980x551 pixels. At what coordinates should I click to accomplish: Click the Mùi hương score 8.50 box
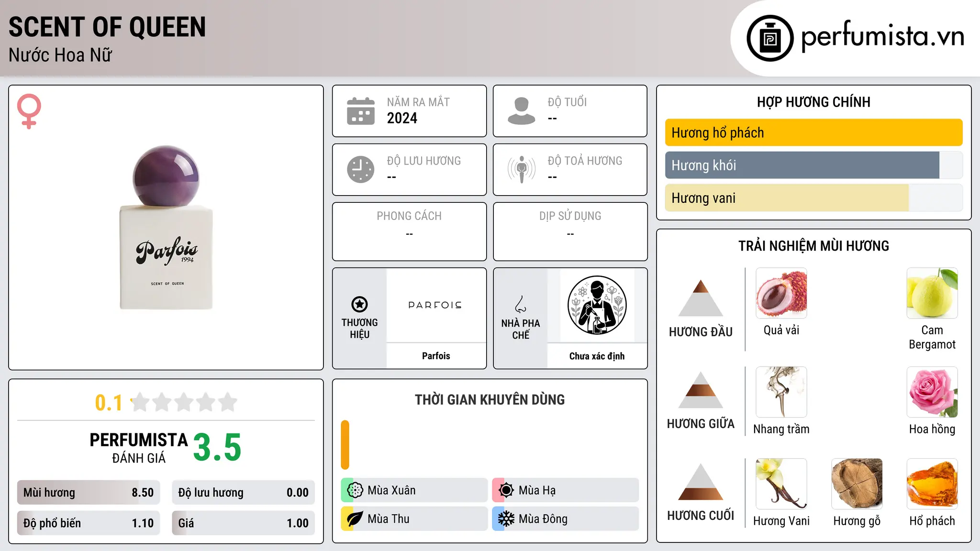tap(89, 493)
